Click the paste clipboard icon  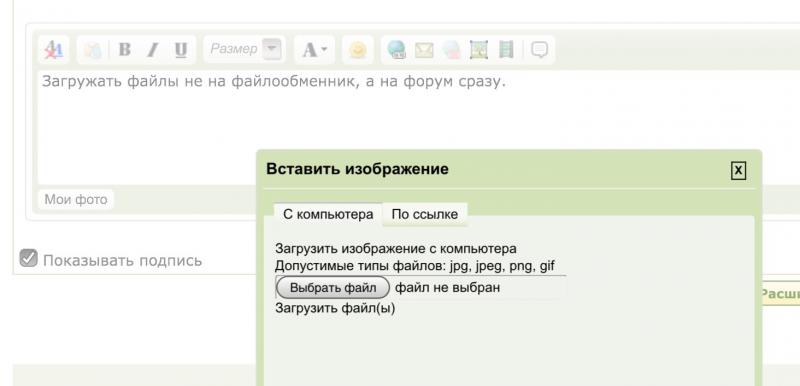coord(92,50)
